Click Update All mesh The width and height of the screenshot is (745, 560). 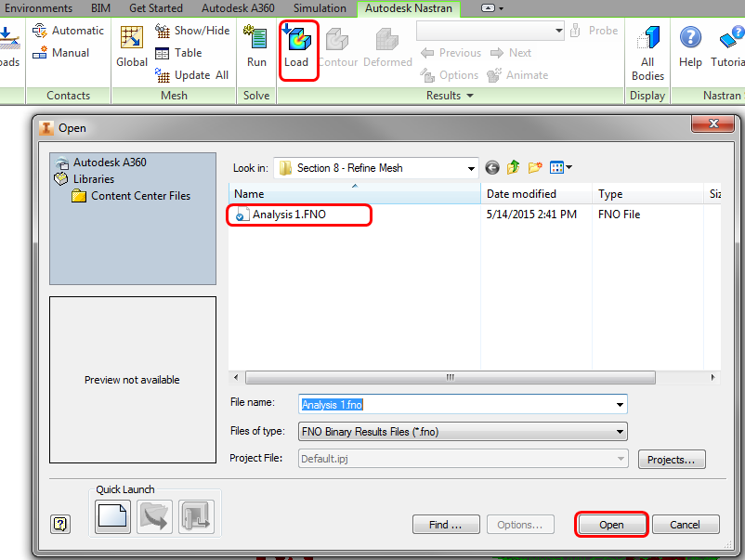click(x=192, y=75)
